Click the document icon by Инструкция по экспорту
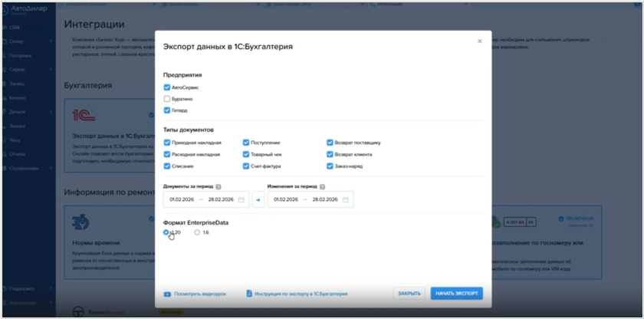The image size is (644, 319). click(x=249, y=294)
